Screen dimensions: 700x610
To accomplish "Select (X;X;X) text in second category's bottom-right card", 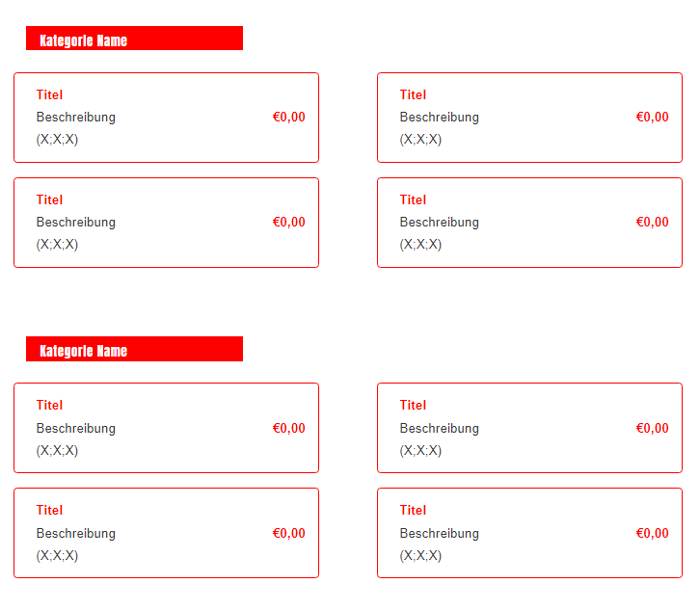I will click(x=420, y=556).
